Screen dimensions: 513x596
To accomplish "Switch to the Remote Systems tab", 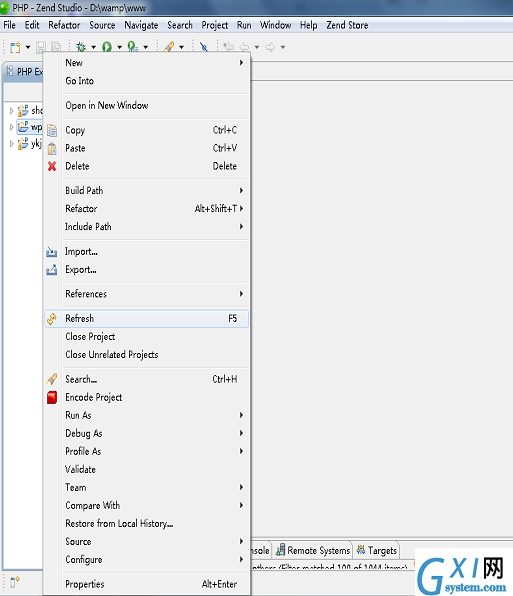I will pyautogui.click(x=313, y=550).
